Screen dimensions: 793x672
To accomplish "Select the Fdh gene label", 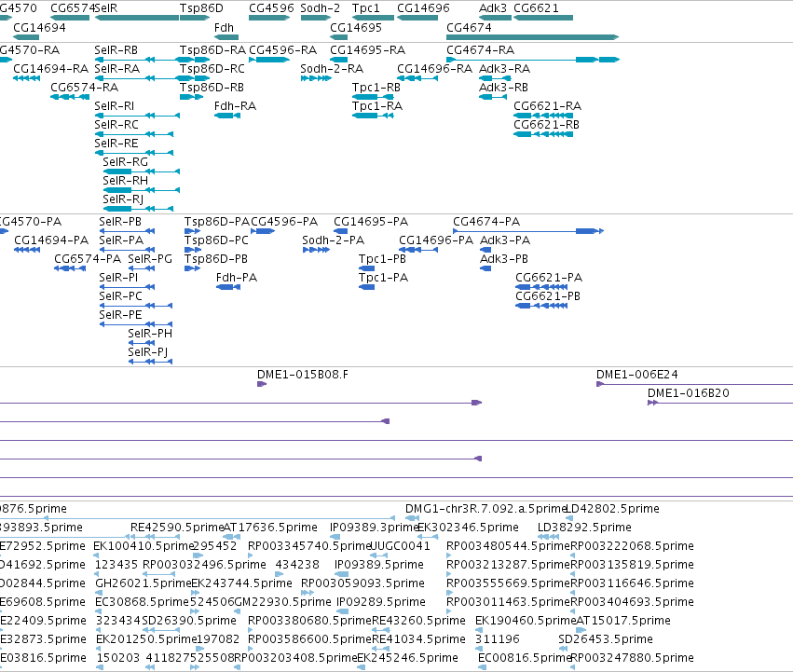I will tap(224, 28).
